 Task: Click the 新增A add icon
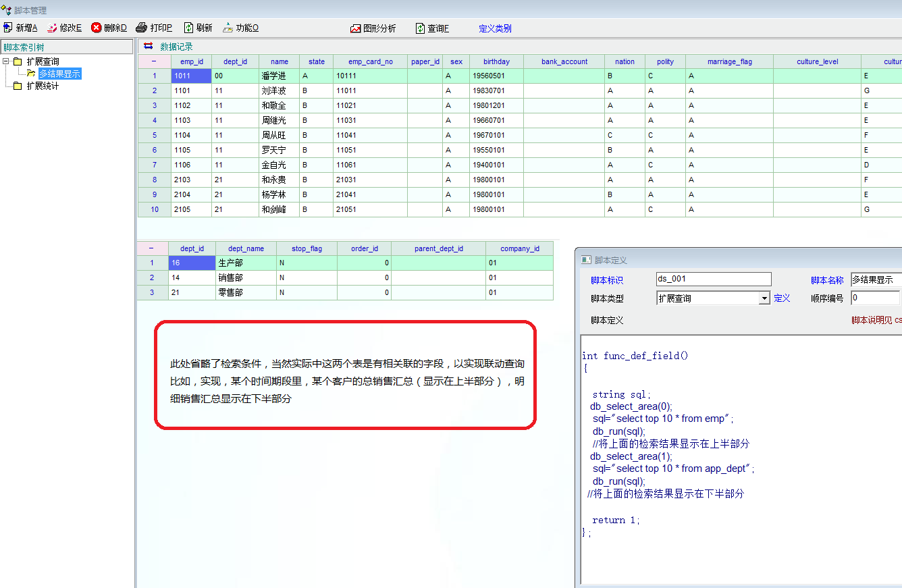pyautogui.click(x=8, y=28)
